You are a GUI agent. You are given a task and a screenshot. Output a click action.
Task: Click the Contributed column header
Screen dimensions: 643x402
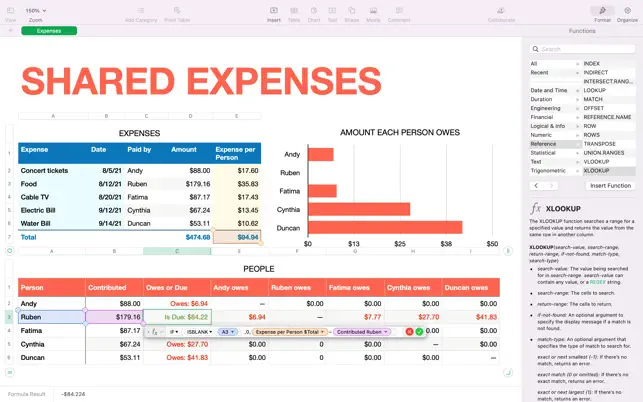[x=114, y=288]
